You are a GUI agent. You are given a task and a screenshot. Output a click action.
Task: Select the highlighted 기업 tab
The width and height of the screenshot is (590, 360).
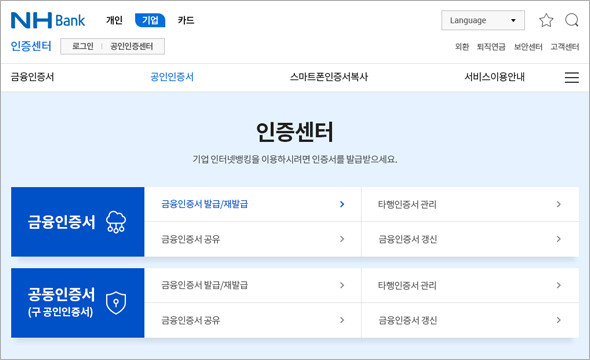[150, 20]
